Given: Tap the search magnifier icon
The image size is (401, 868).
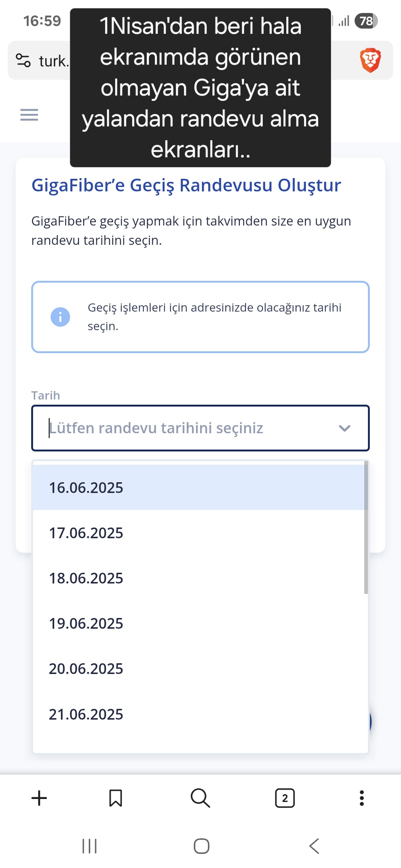Looking at the screenshot, I should [200, 798].
